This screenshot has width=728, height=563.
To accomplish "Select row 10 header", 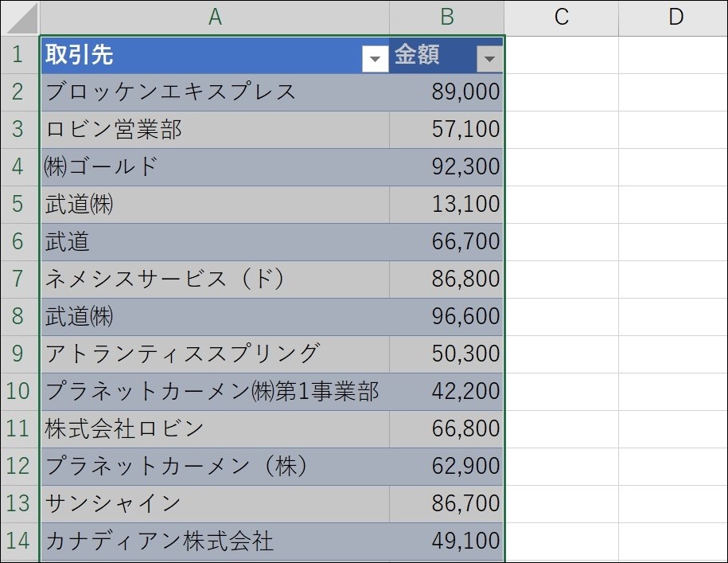I will [x=20, y=392].
